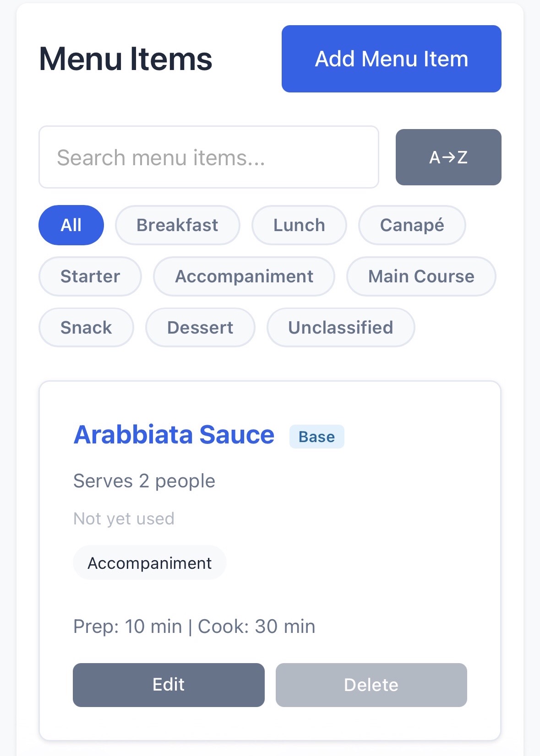Show Unclassified menu items
Viewport: 540px width, 756px height.
click(x=340, y=328)
